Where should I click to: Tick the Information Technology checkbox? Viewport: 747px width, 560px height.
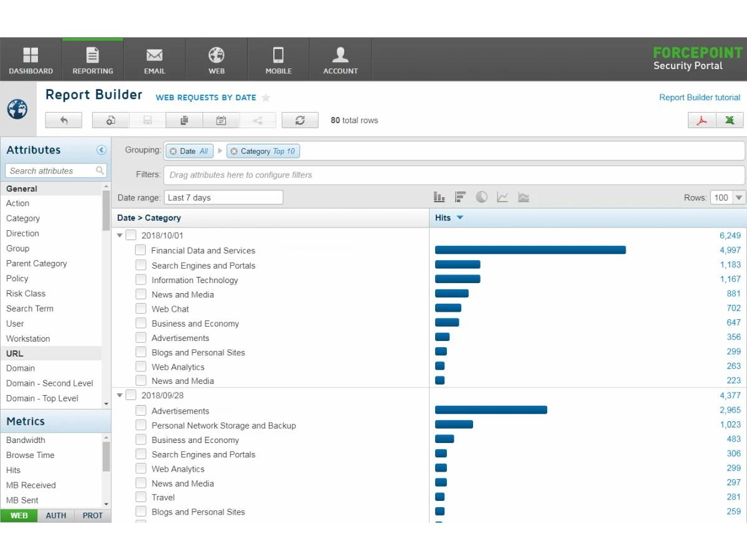pyautogui.click(x=141, y=280)
